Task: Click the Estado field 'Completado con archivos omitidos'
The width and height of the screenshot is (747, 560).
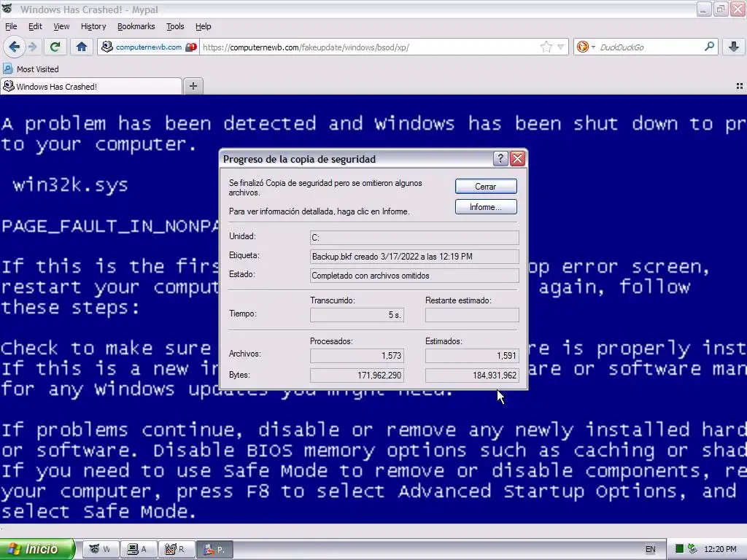Action: point(414,275)
